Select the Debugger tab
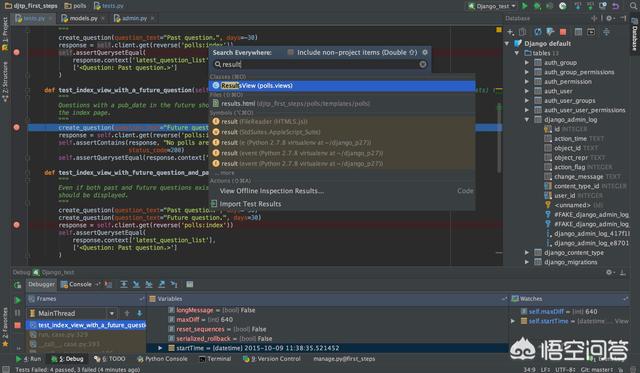This screenshot has height=373, width=640. coord(41,284)
